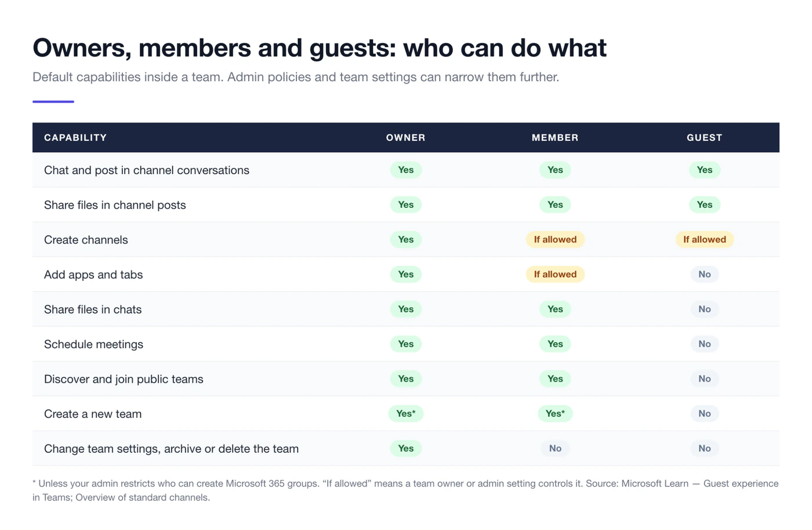
Task: Click the 'Share files in chats' row label
Action: coord(93,309)
